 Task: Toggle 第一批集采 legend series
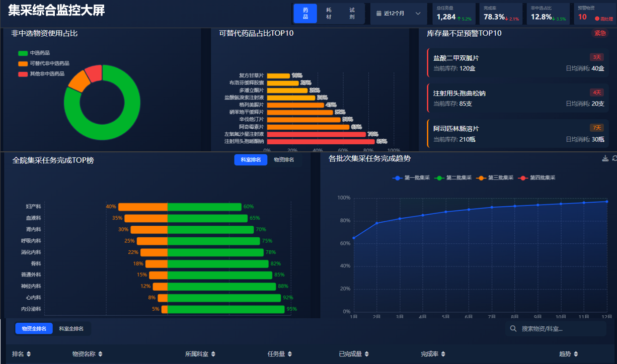click(x=411, y=178)
